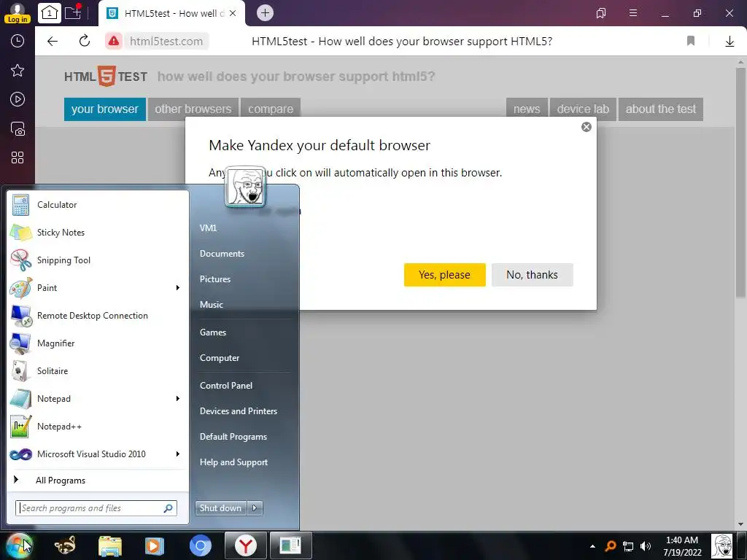Dismiss the default browser dialog with X
This screenshot has height=560, width=747.
pyautogui.click(x=587, y=127)
